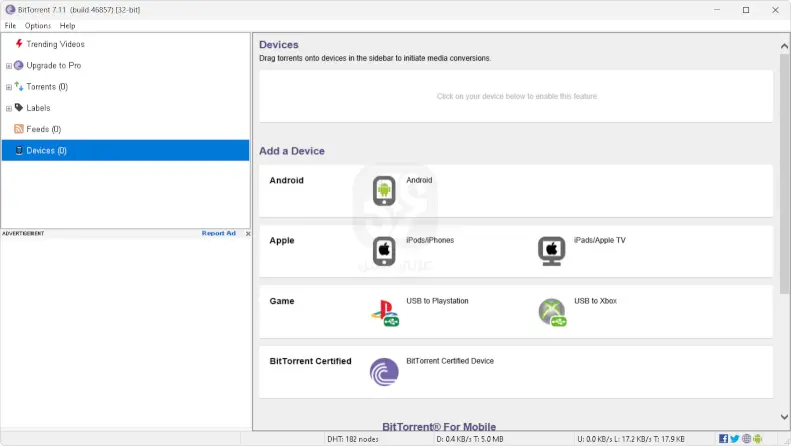
Task: Click the Devices phone icon in sidebar
Action: coord(19,150)
